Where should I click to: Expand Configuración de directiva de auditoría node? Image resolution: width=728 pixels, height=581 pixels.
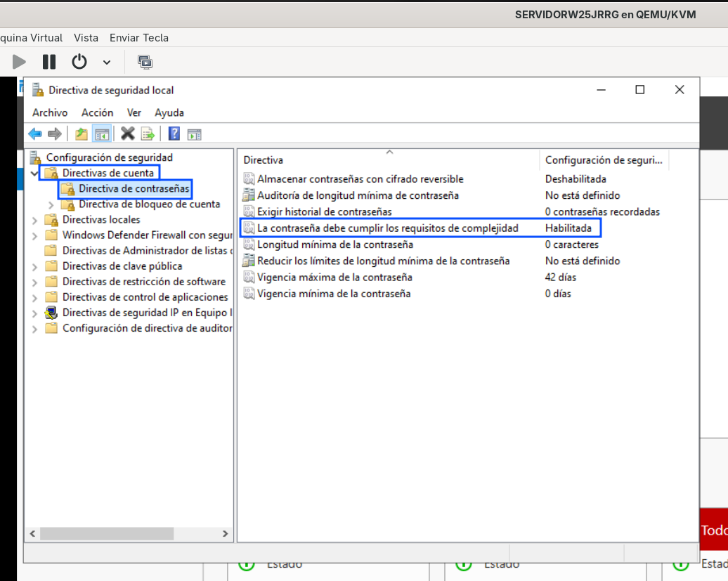click(x=34, y=329)
